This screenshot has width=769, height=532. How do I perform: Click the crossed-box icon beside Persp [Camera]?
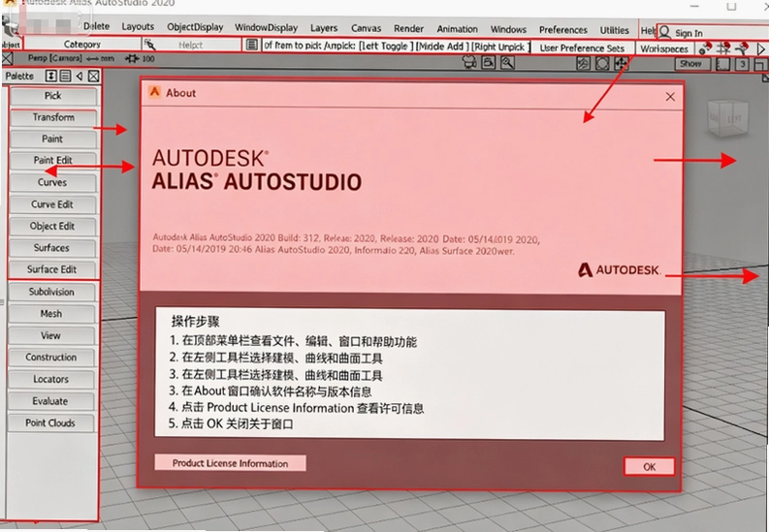pos(8,59)
